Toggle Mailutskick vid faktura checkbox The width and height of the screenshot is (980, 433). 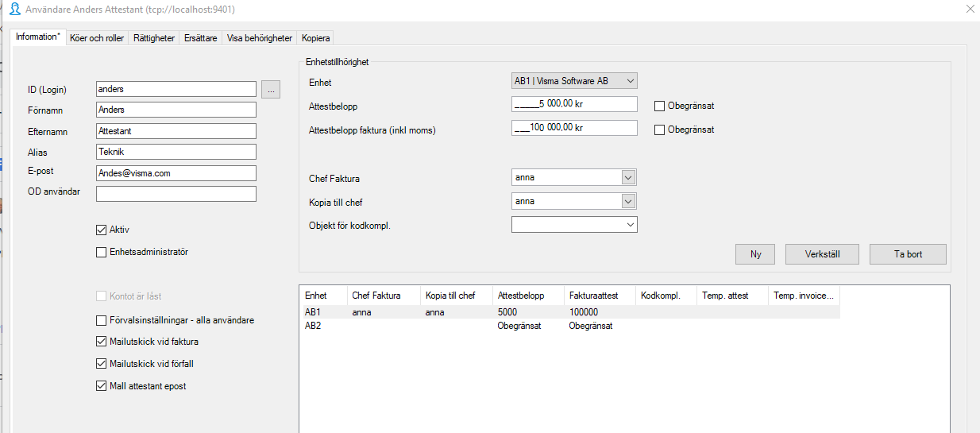[101, 342]
